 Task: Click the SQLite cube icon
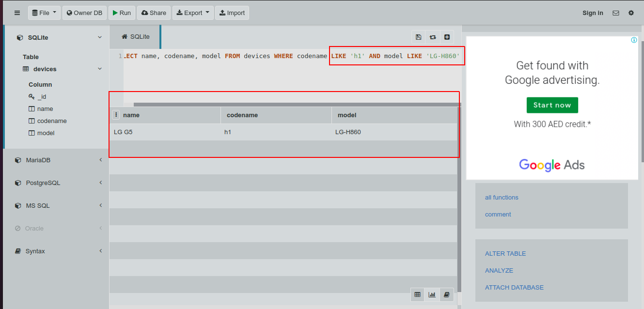(x=20, y=37)
